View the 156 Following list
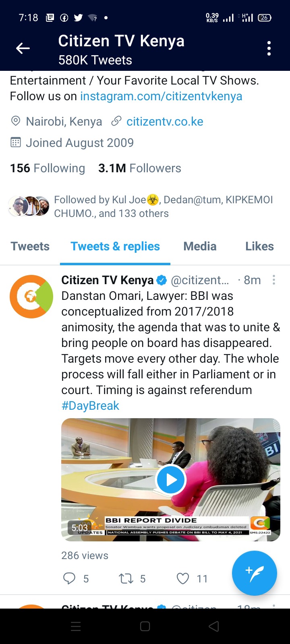This screenshot has width=290, height=644. [x=48, y=168]
